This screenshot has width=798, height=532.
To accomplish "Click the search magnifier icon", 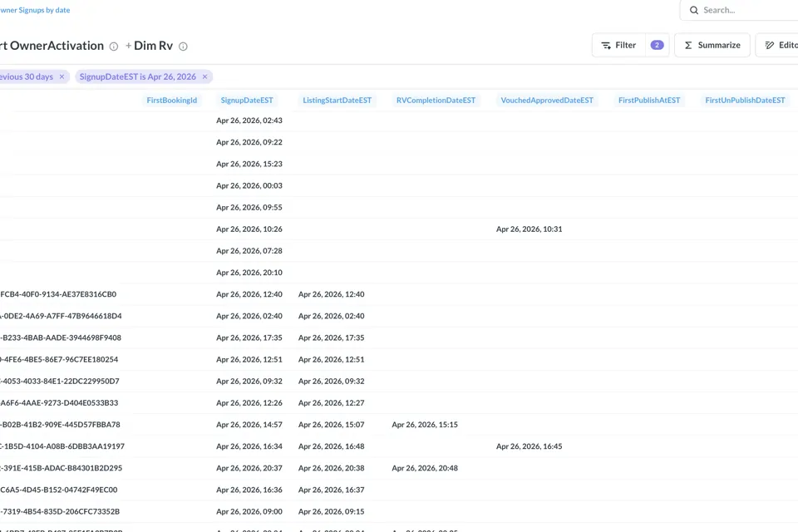I will click(x=693, y=10).
